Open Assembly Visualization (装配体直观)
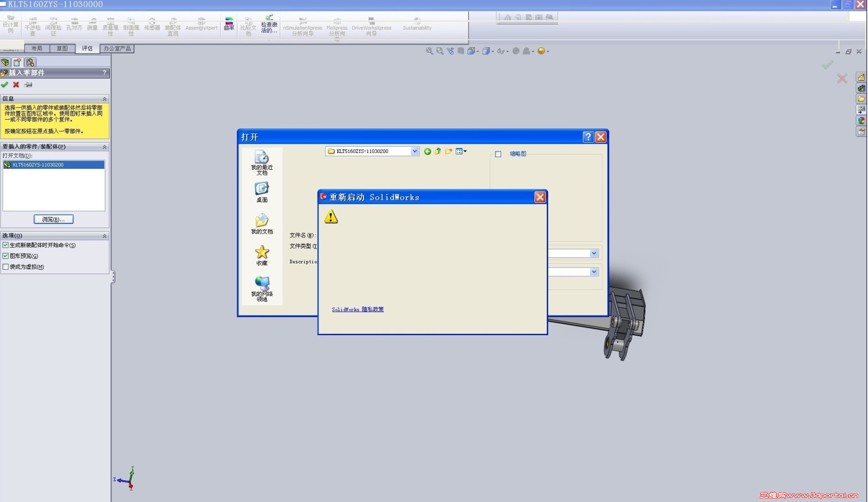The width and height of the screenshot is (868, 502). click(172, 27)
